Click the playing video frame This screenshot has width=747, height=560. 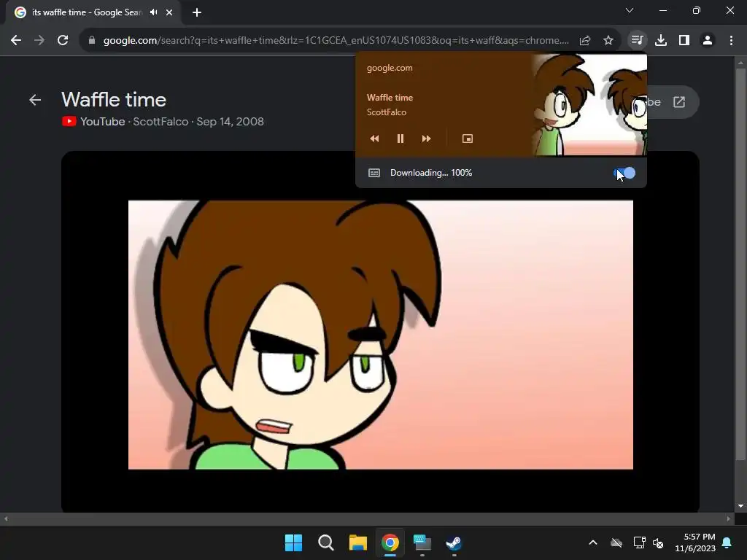coord(380,334)
